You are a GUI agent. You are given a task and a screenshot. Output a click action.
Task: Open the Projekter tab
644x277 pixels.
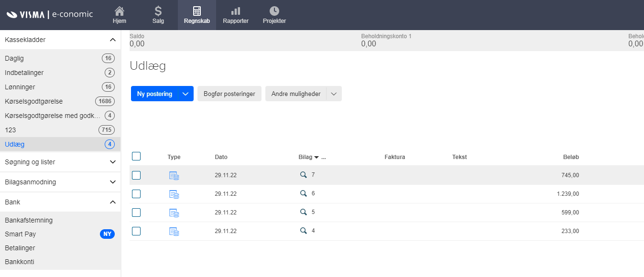point(274,15)
